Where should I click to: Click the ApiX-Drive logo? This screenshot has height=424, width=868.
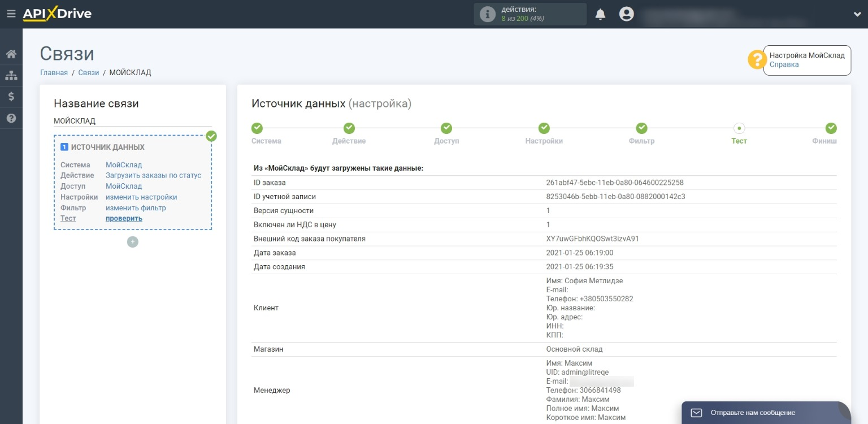coord(57,14)
